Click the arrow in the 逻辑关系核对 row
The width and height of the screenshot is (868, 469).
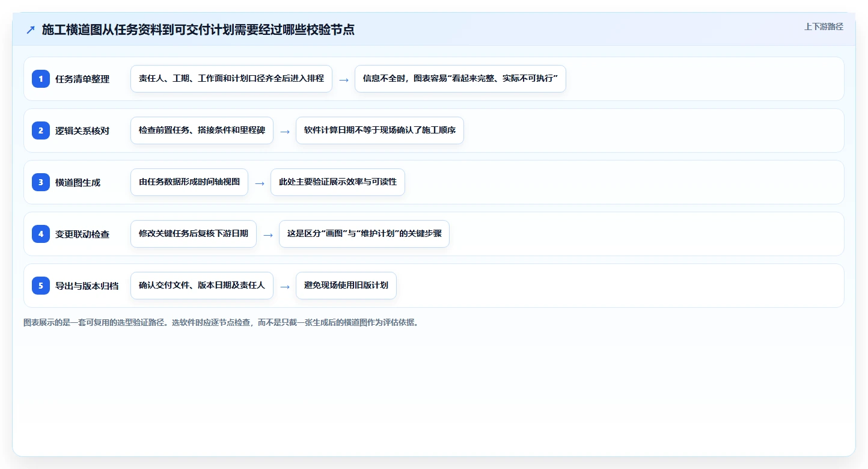[285, 131]
